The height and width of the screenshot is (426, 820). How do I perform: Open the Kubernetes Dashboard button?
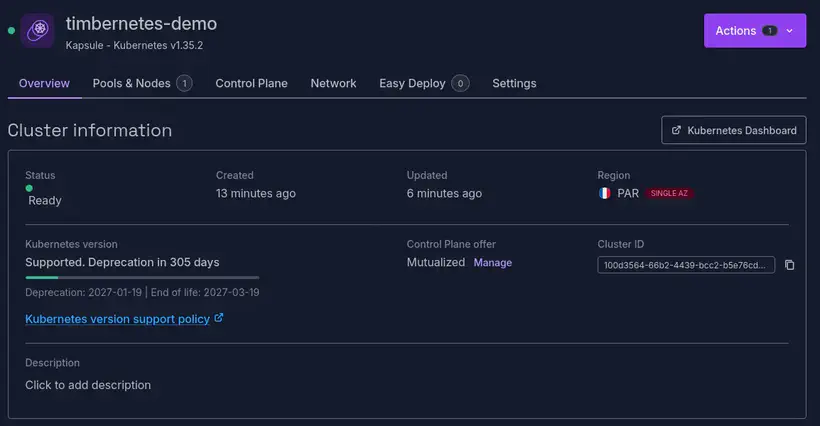(734, 130)
